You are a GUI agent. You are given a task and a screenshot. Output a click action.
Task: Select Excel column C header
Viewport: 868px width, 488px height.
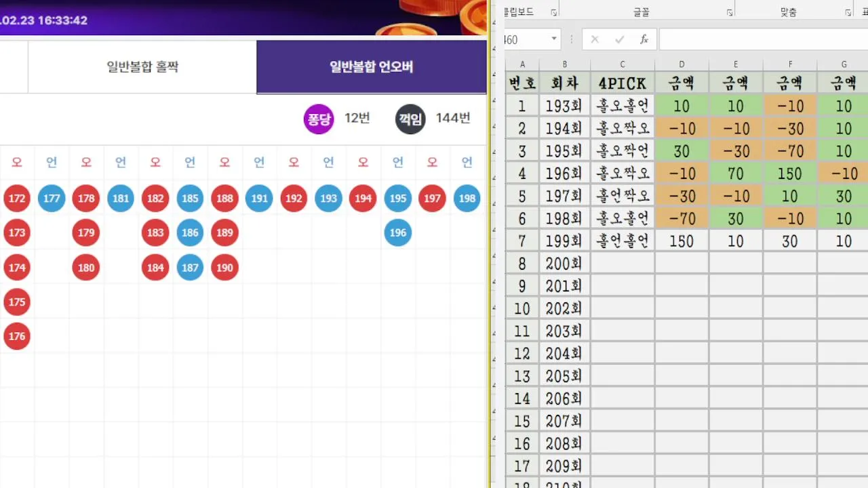pyautogui.click(x=623, y=64)
